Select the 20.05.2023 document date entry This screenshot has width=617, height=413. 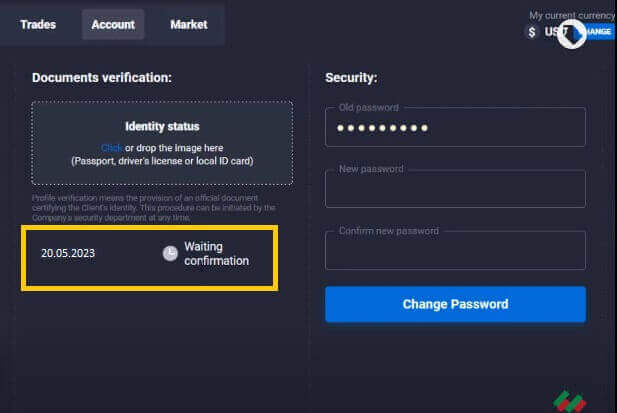(68, 253)
